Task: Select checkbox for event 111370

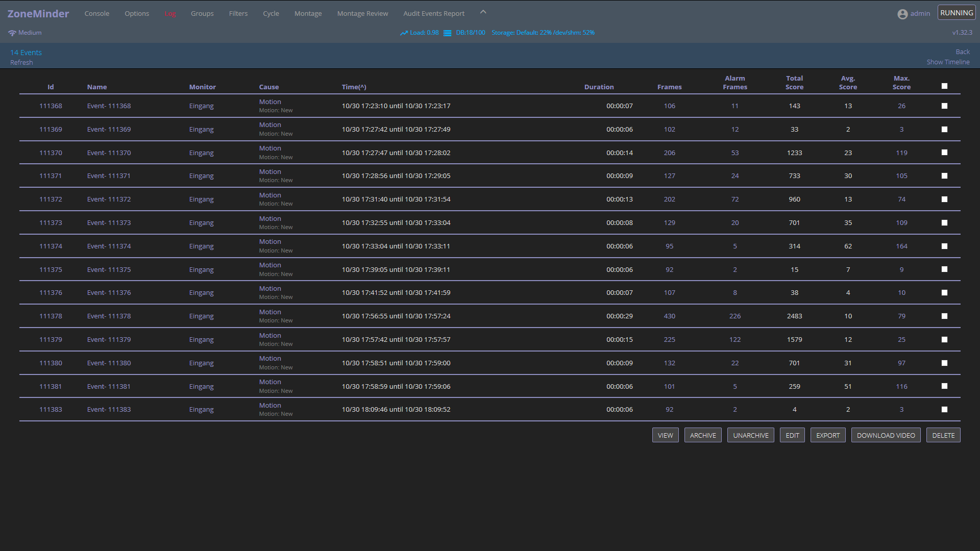Action: pyautogui.click(x=944, y=153)
